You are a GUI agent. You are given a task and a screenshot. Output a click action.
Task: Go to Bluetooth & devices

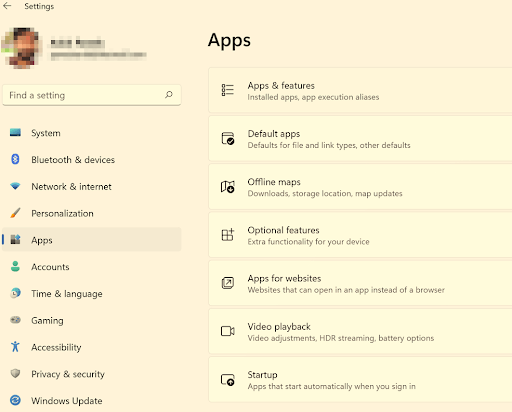tap(92, 159)
